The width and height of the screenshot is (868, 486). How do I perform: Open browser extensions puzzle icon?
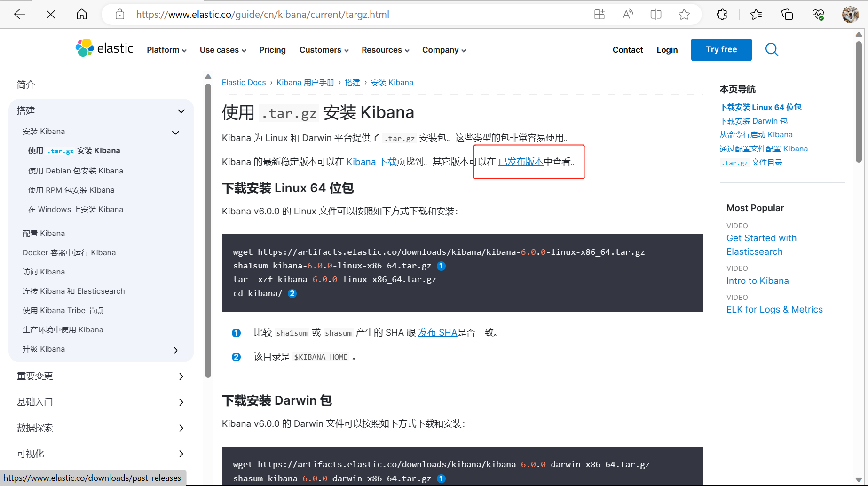[722, 15]
